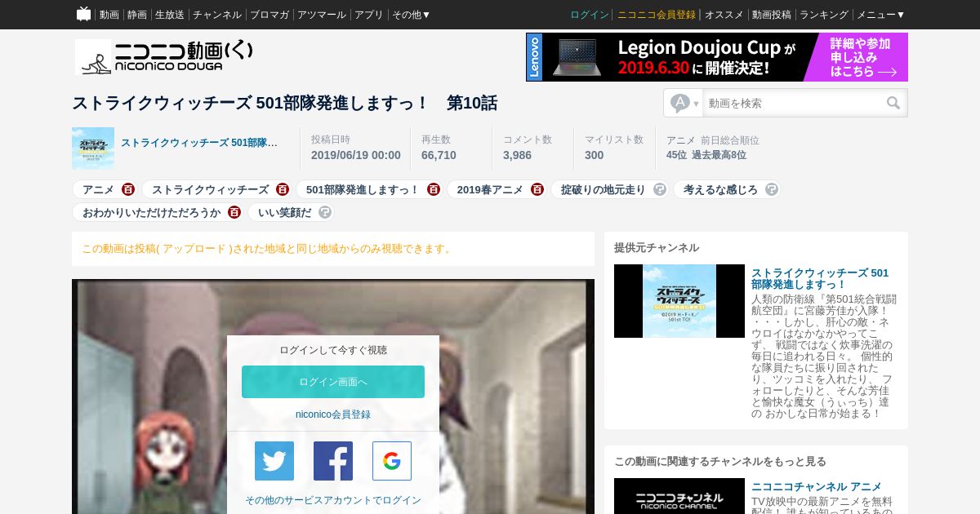This screenshot has height=514, width=980.
Task: Open channel thumbnail beside video stats
Action: click(93, 148)
